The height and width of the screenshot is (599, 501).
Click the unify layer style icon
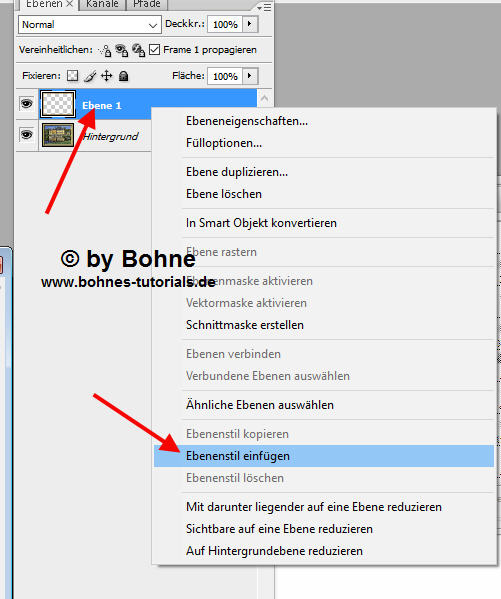coord(138,50)
